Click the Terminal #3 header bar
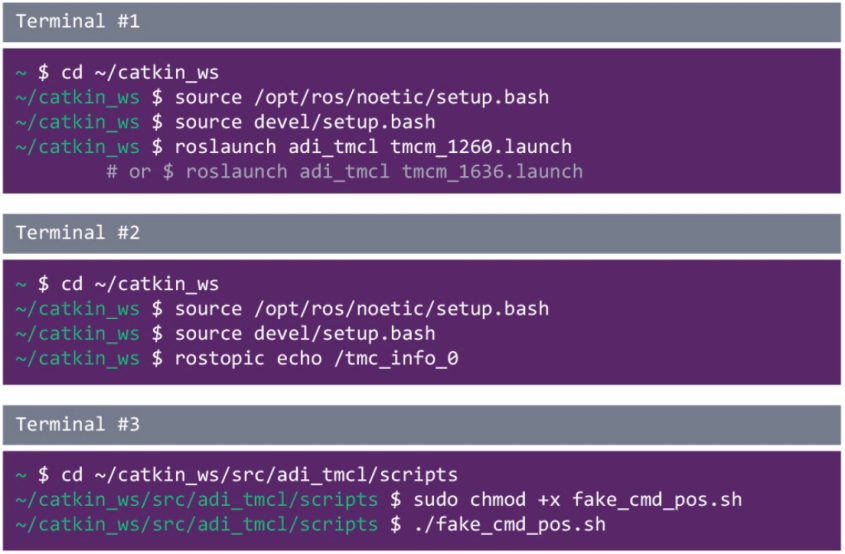 421,425
